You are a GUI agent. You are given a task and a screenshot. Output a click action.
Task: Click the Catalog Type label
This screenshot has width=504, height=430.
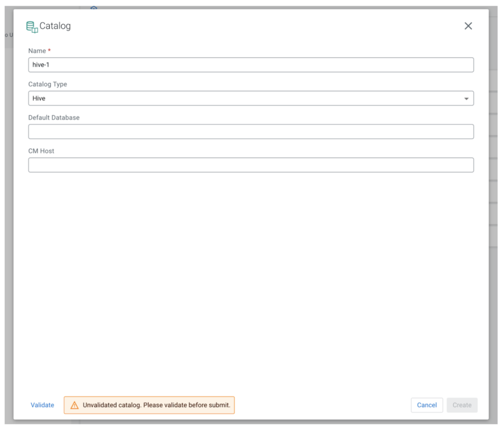click(x=48, y=84)
